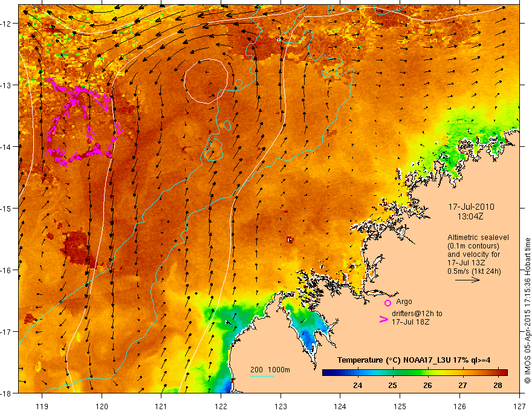The width and height of the screenshot is (532, 411).
Task: Click the 'Argo' legend label
Action: (404, 302)
